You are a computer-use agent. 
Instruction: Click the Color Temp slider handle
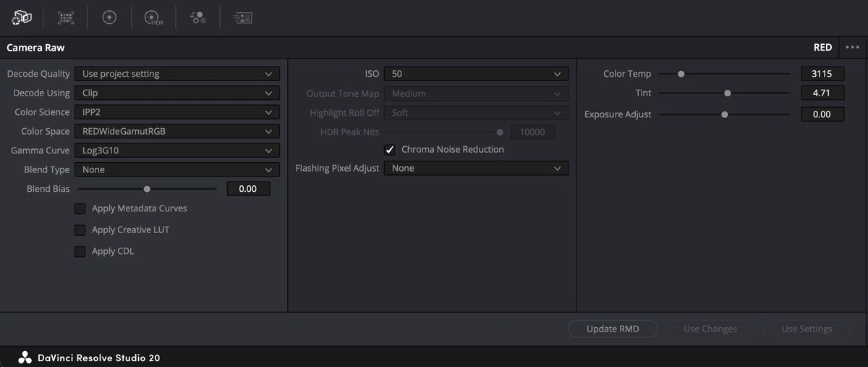[681, 74]
